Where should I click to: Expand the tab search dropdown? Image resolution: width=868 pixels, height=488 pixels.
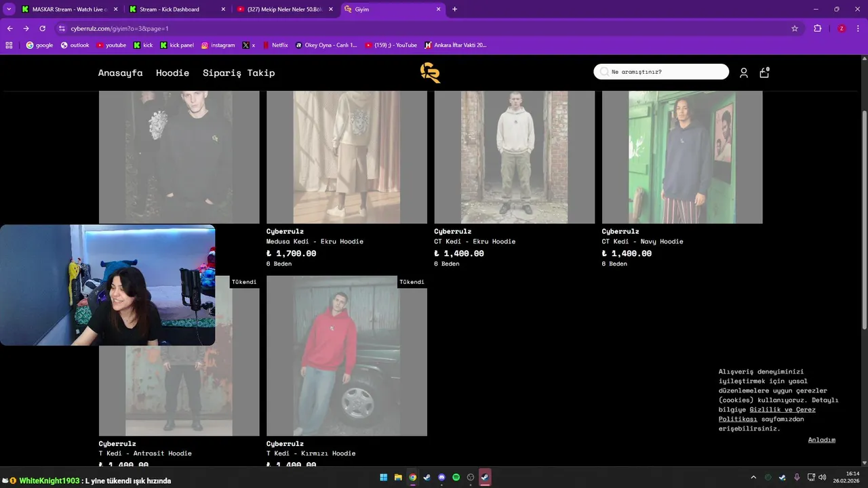[x=9, y=9]
